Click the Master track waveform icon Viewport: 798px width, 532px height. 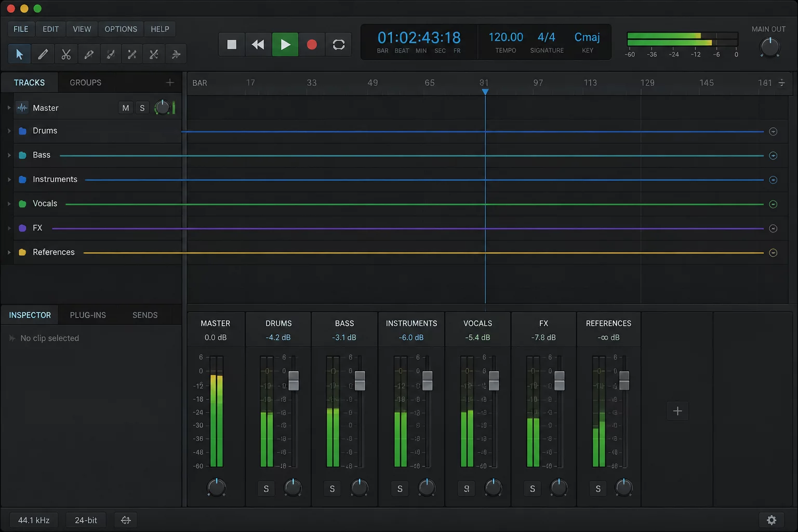click(22, 108)
